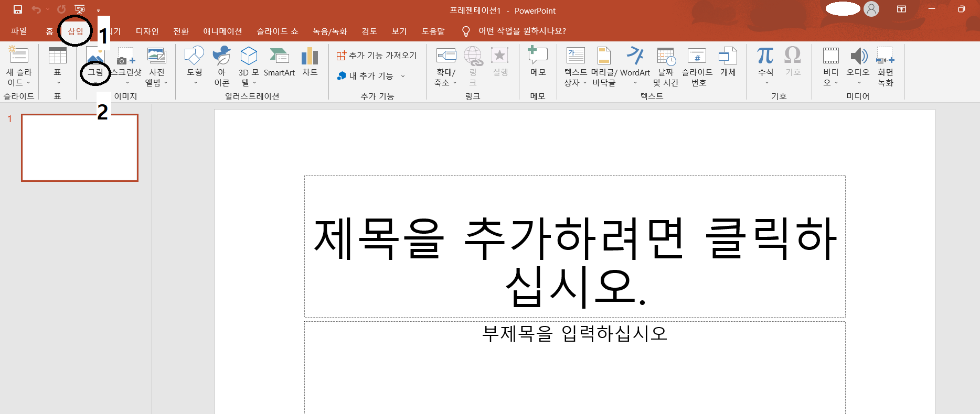Click the 기호 omega icon
Image resolution: width=980 pixels, height=414 pixels.
coord(793,55)
